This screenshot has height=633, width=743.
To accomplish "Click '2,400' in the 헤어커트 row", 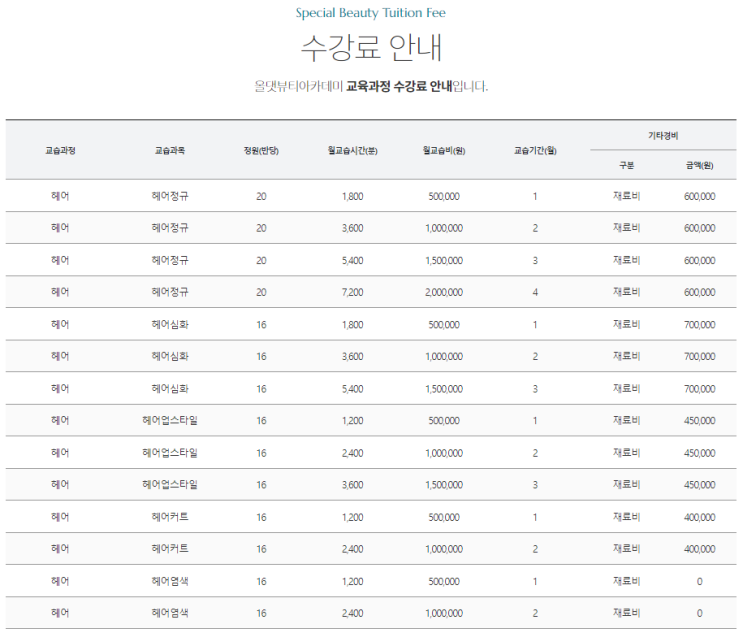I will pos(353,549).
